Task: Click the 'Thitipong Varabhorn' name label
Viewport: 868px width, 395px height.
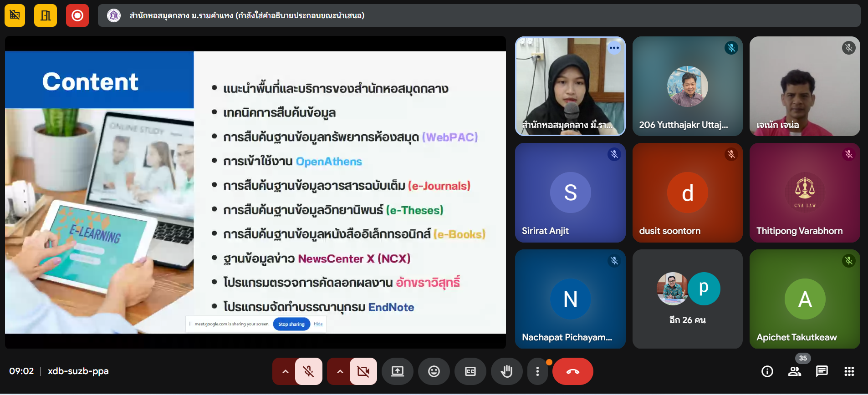Action: tap(800, 231)
